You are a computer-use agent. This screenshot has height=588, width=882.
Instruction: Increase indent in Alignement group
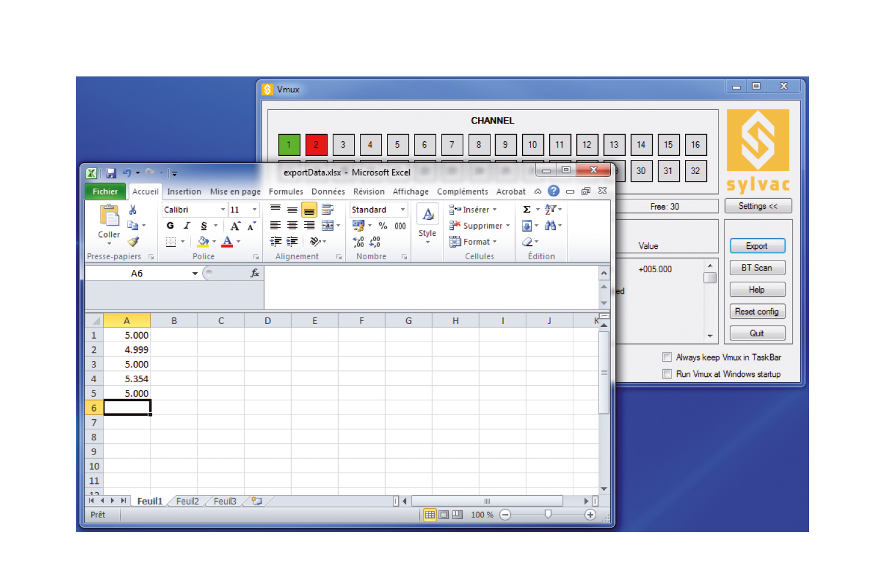(292, 241)
